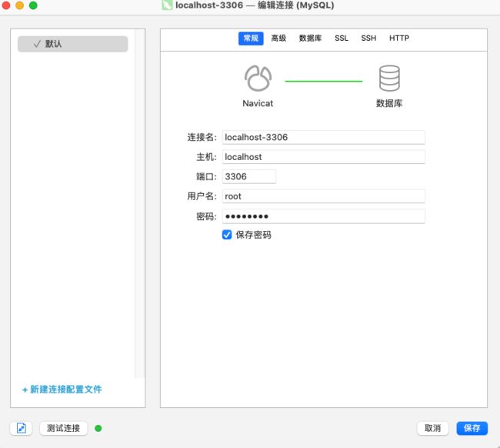Zoom the window with the green button
Screen dimensions: 500x448
(x=33, y=5)
